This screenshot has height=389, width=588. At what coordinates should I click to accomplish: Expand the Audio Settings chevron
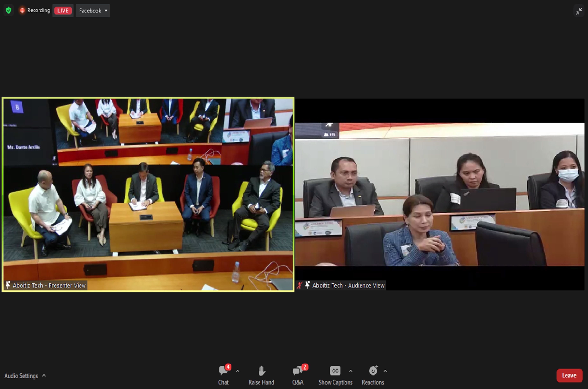point(44,375)
